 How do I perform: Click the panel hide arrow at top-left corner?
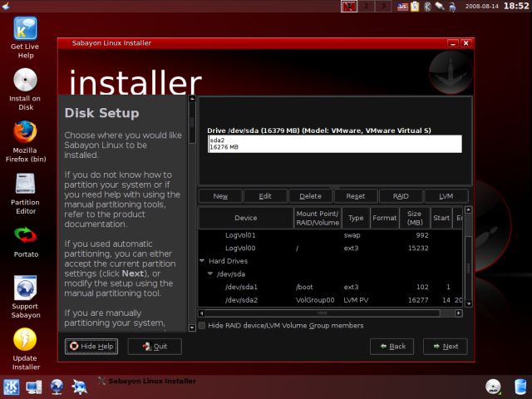[5, 5]
